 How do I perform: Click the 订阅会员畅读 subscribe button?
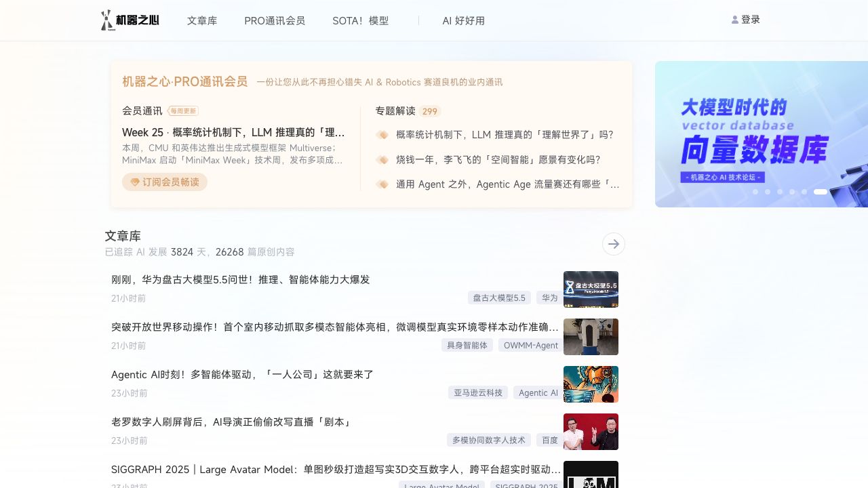click(165, 182)
